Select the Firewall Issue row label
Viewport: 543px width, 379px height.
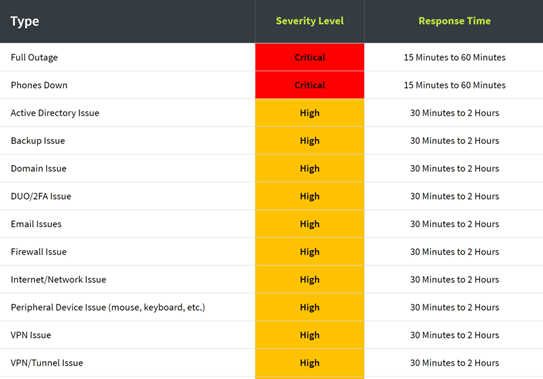[38, 252]
